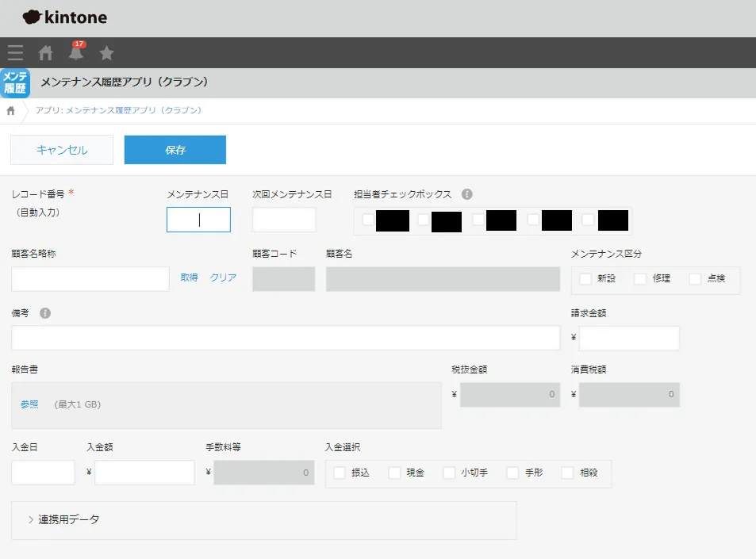Click the メンテナンス履歴アプリ breadcrumb link

pos(133,110)
